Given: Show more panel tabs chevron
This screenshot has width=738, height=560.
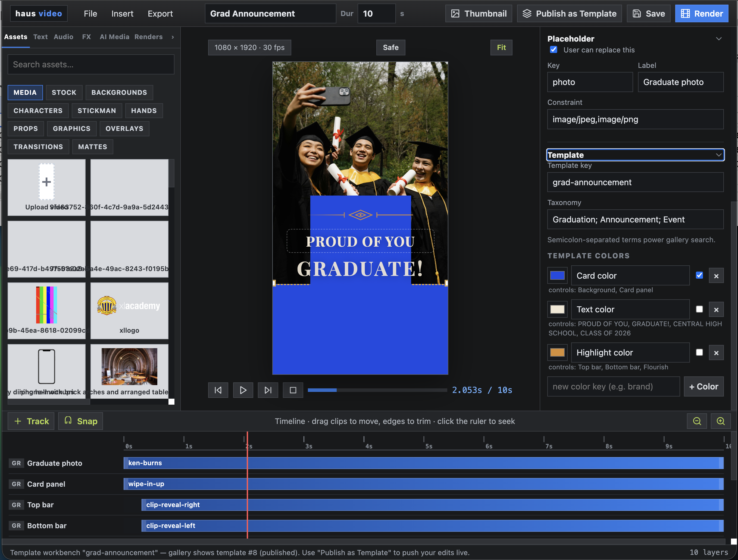Looking at the screenshot, I should pyautogui.click(x=173, y=37).
